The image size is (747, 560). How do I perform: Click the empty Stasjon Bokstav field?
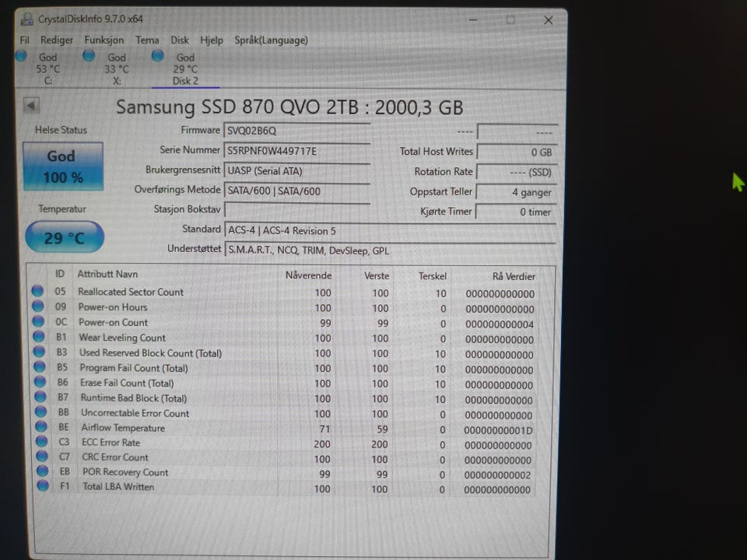pos(296,210)
